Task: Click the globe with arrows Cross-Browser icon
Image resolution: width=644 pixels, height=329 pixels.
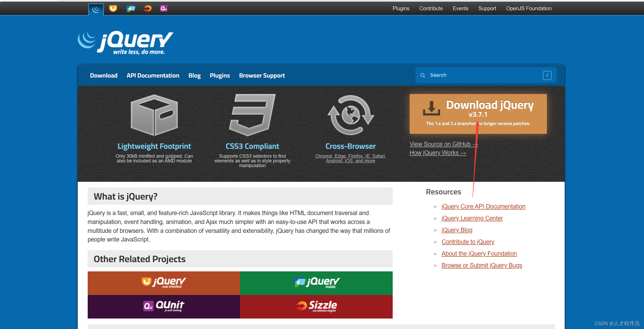Action: 351,115
